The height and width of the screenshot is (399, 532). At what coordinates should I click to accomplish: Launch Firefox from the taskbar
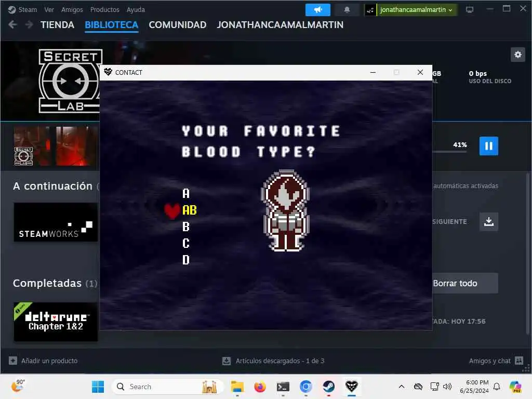[x=260, y=387]
